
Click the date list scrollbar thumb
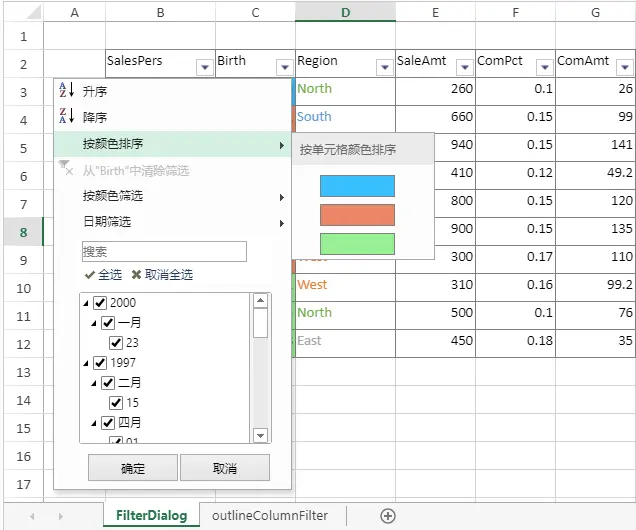pos(260,323)
